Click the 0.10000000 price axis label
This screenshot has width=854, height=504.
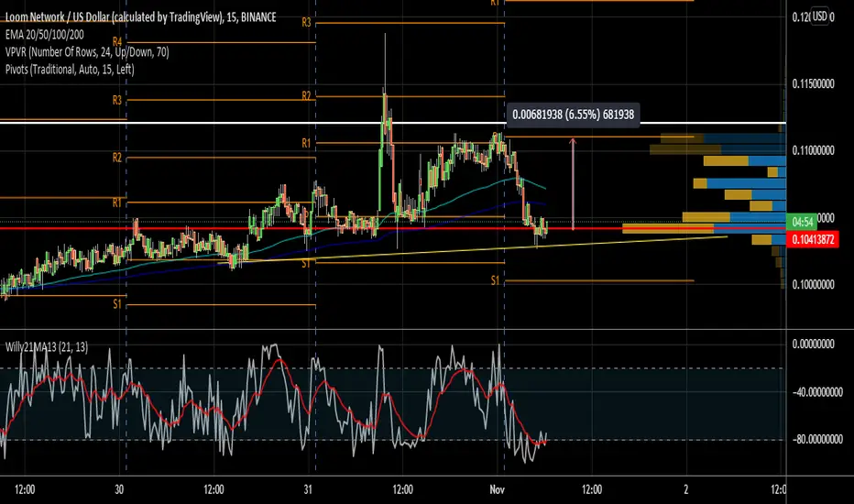pos(813,284)
